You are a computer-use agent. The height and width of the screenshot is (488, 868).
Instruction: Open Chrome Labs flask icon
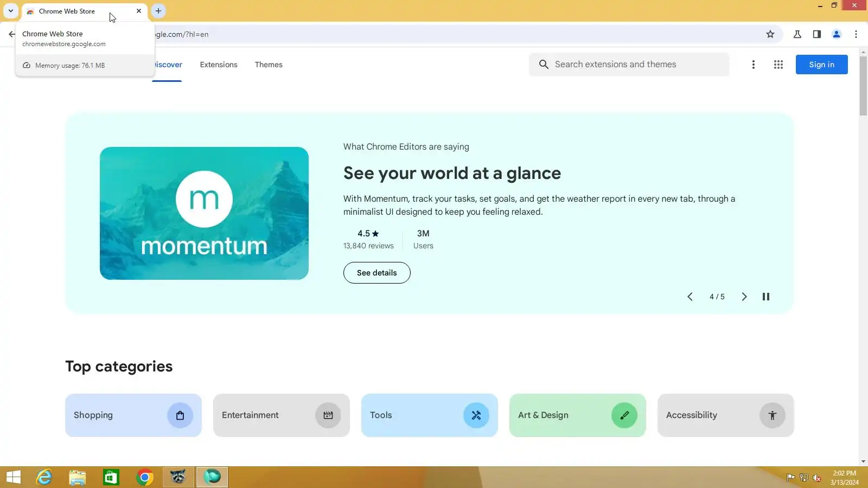(x=797, y=34)
